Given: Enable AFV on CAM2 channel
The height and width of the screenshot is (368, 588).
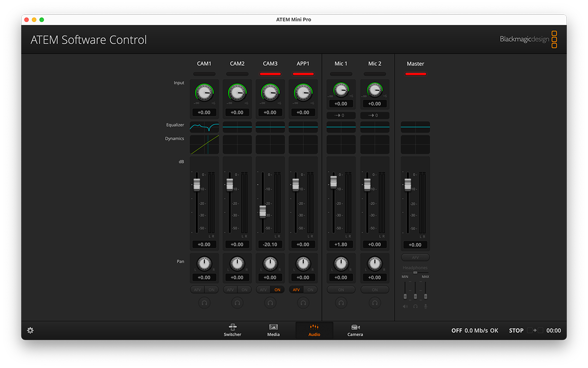Looking at the screenshot, I should (x=230, y=290).
